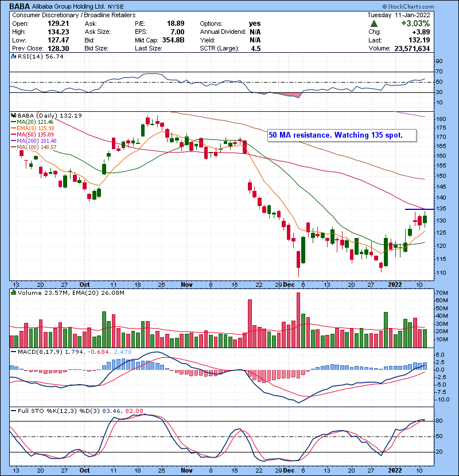
Task: Click the Ask Size label in the header
Action: click(98, 32)
